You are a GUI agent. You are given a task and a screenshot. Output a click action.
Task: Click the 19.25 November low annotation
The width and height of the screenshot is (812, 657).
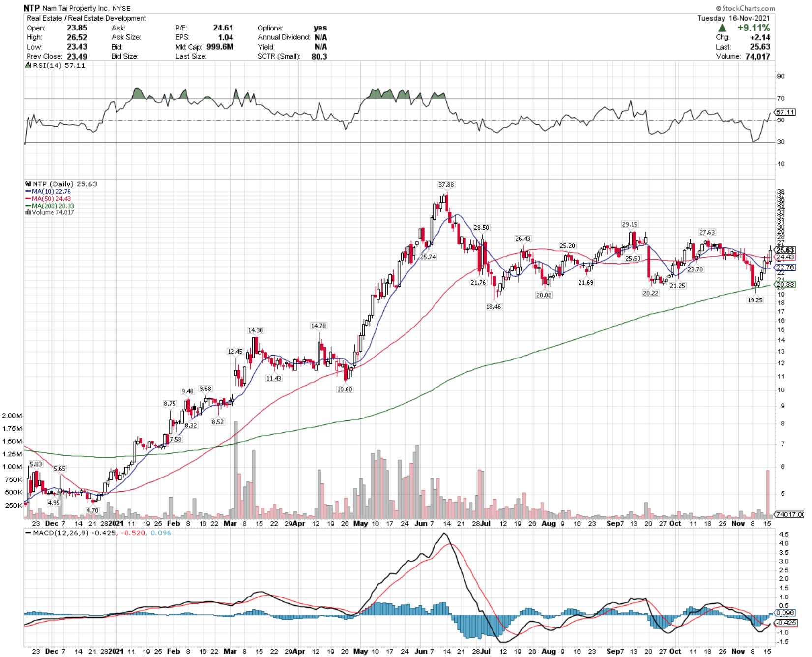pos(755,300)
